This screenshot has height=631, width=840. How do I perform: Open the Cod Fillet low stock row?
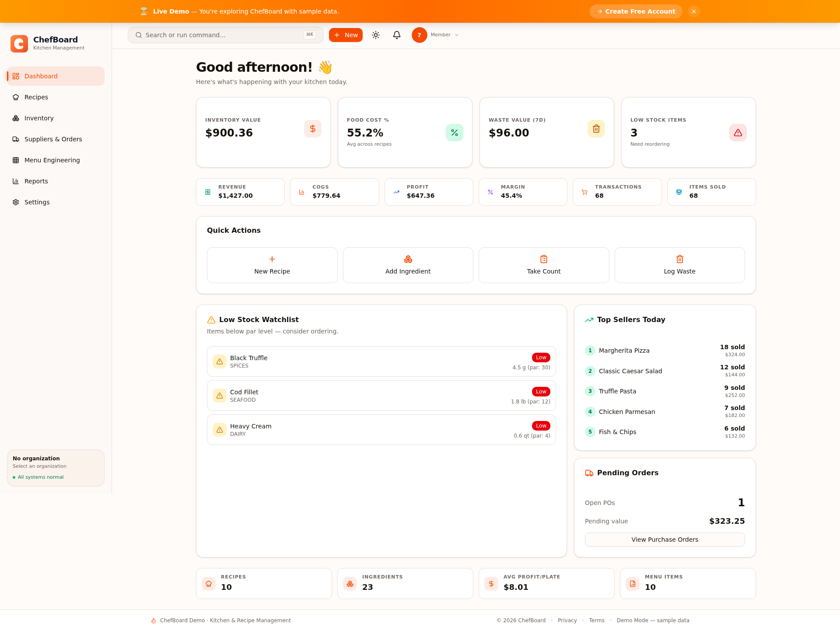(x=381, y=396)
